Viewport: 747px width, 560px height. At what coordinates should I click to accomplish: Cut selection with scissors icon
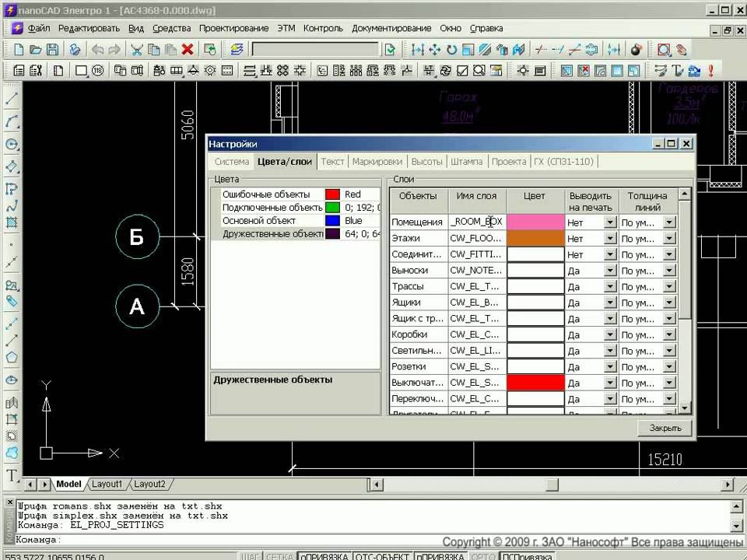[x=137, y=50]
